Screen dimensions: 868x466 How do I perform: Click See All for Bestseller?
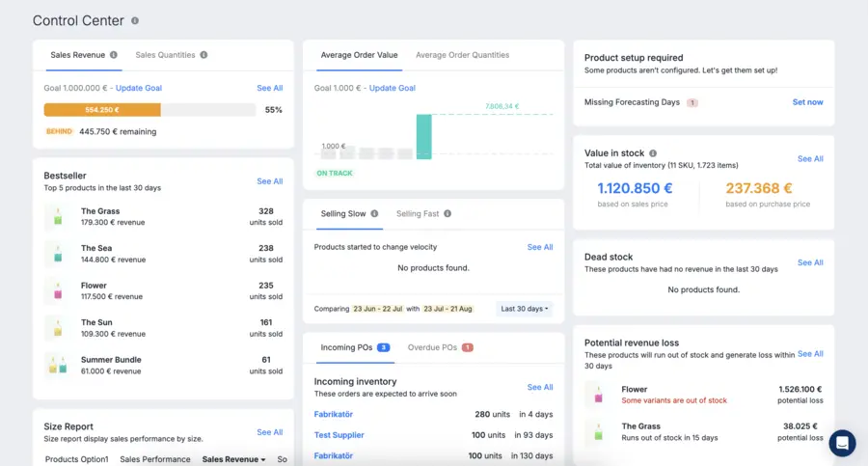pos(270,181)
